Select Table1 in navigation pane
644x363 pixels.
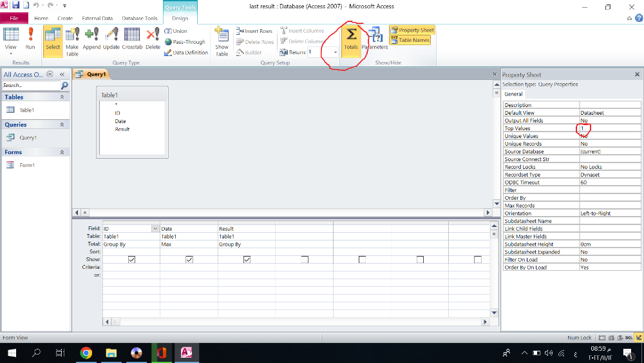(x=26, y=110)
